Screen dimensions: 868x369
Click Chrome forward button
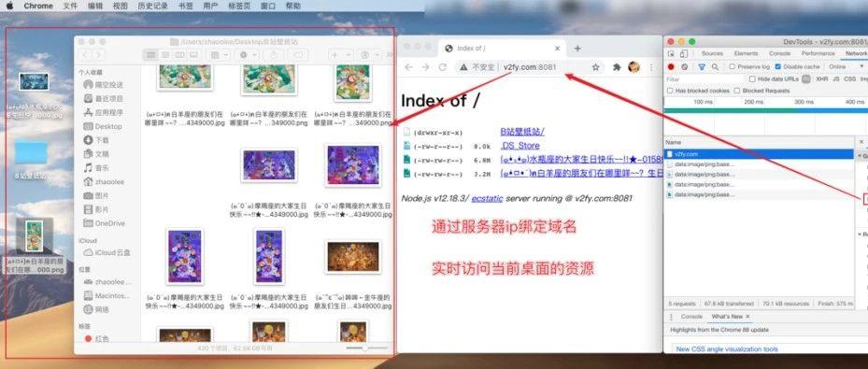(x=425, y=67)
